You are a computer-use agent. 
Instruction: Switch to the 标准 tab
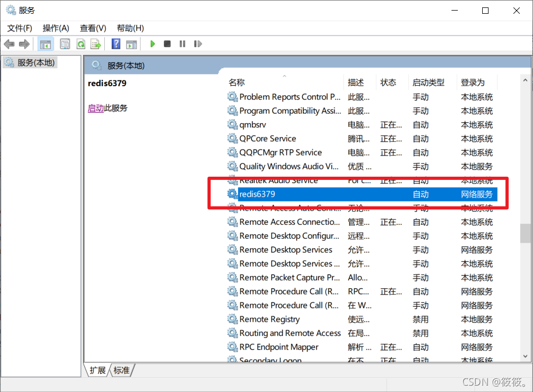pyautogui.click(x=121, y=370)
